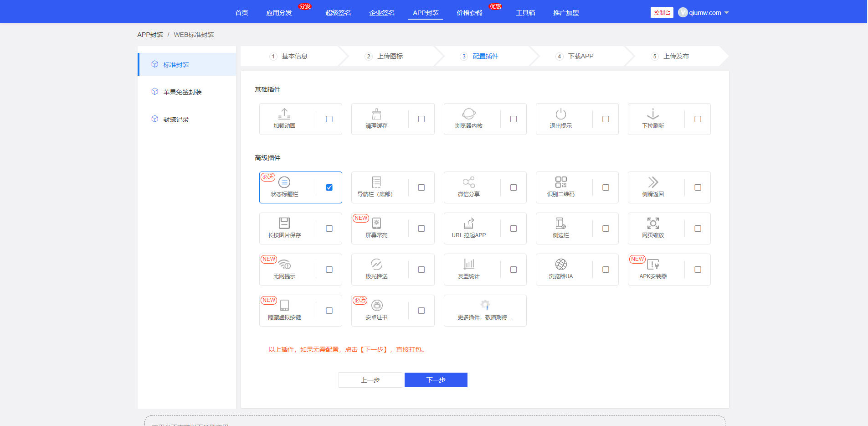Enable the loading animation checkbox
The width and height of the screenshot is (868, 426).
coord(329,119)
